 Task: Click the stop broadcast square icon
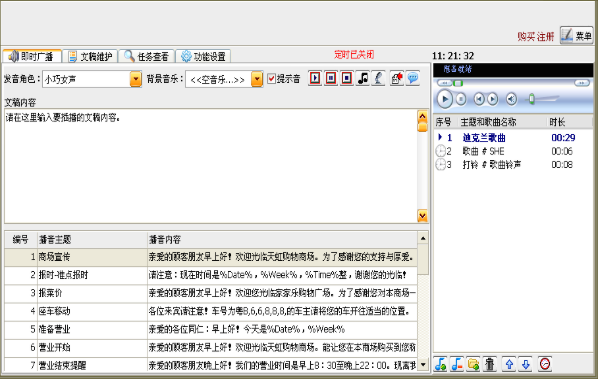347,78
